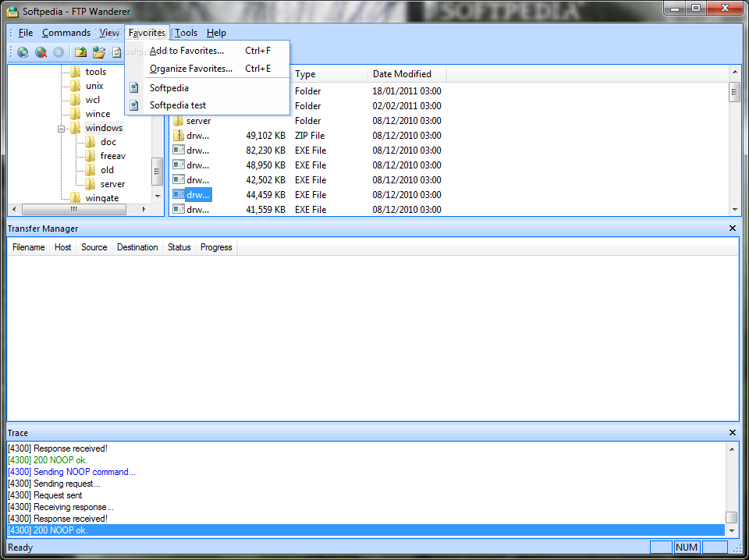Click the date 18/01/2011 03:00
This screenshot has height=560, width=749.
pyautogui.click(x=407, y=91)
